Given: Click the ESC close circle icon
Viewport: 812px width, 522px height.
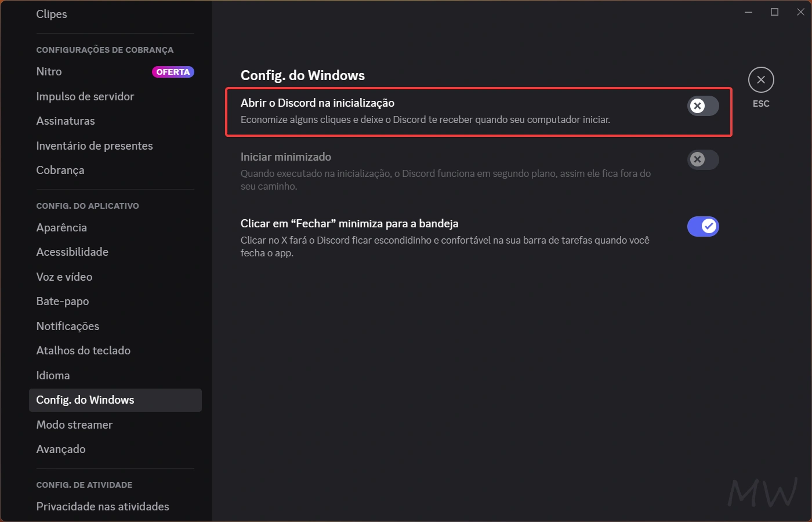Looking at the screenshot, I should [x=760, y=79].
